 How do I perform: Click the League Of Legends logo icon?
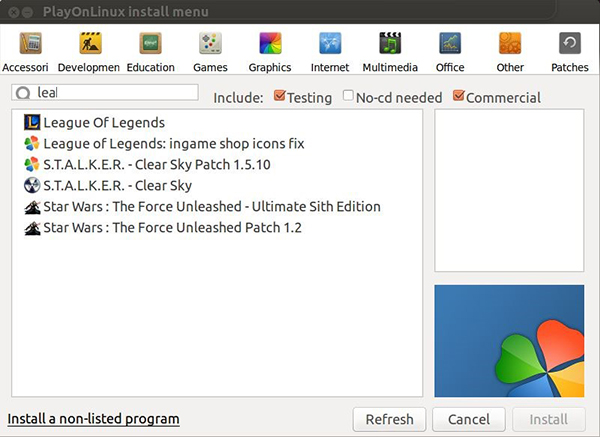coord(32,122)
